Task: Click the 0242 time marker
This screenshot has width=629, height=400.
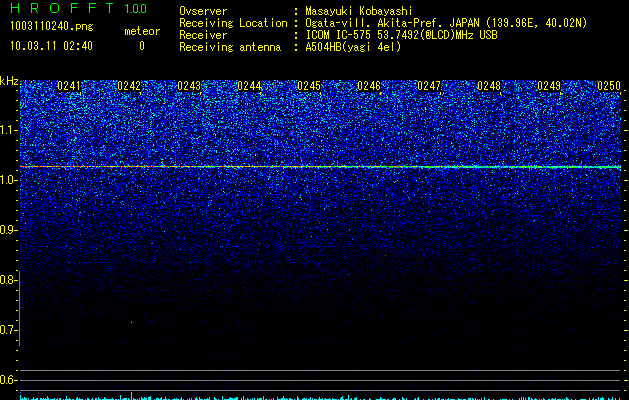Action: pyautogui.click(x=129, y=86)
